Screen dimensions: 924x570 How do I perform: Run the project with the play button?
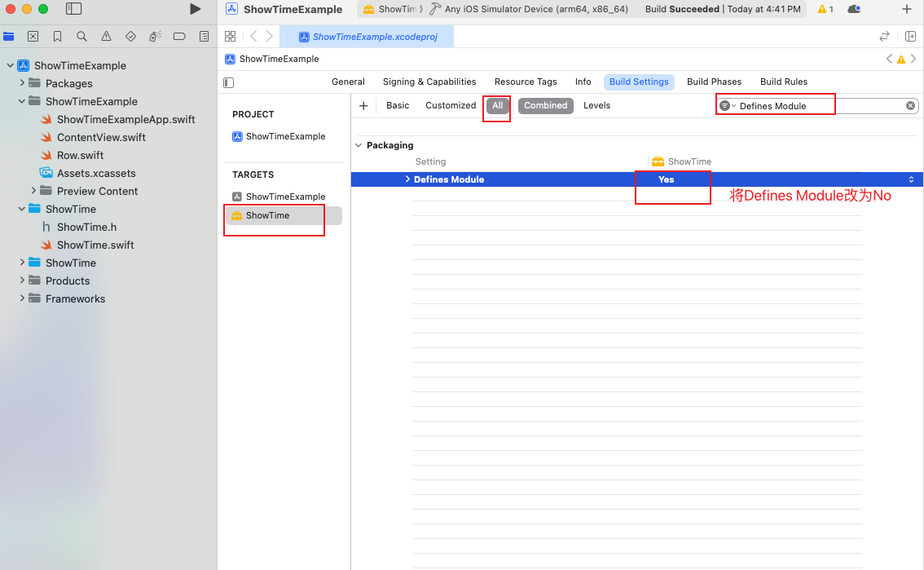point(195,9)
